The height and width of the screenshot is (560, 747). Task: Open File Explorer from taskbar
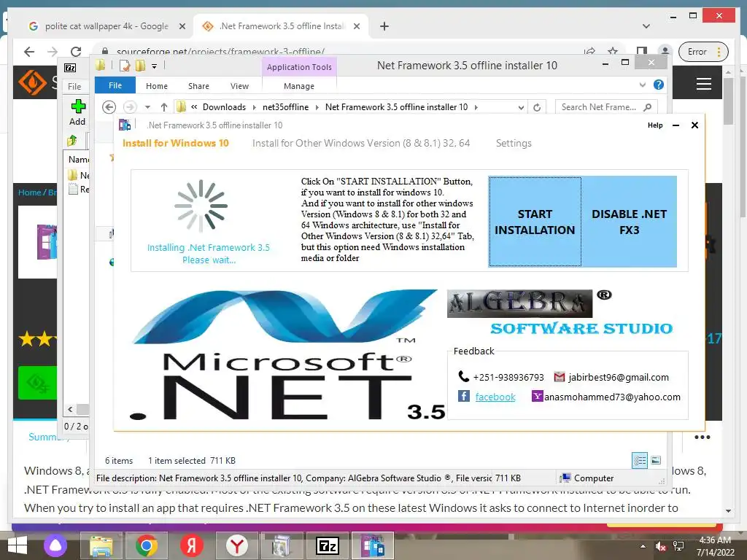(x=101, y=545)
